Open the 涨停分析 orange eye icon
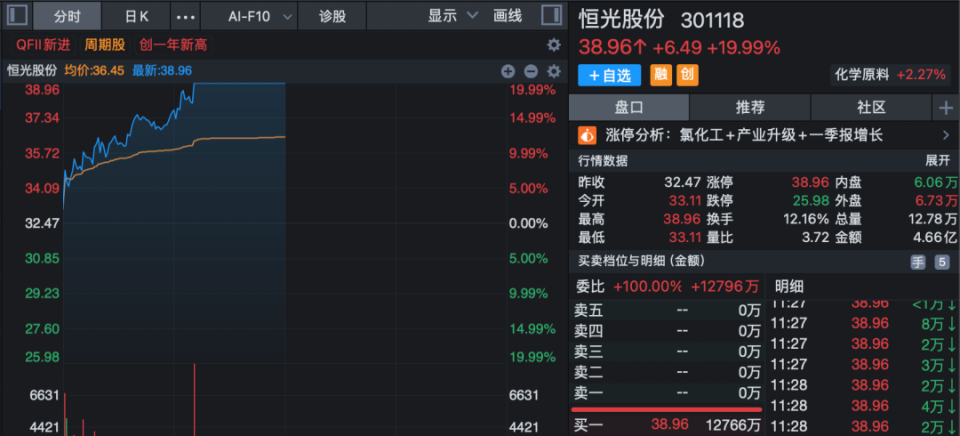The width and height of the screenshot is (960, 436). tap(588, 135)
